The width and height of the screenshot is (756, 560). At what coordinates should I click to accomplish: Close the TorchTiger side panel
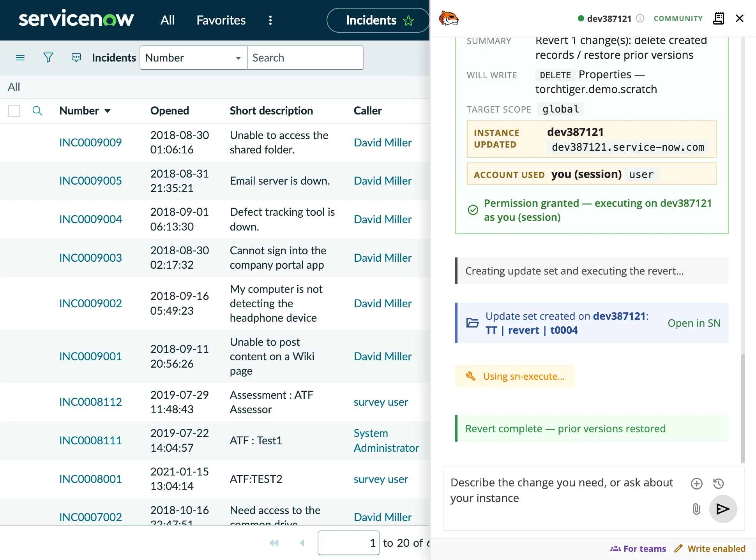pos(740,18)
